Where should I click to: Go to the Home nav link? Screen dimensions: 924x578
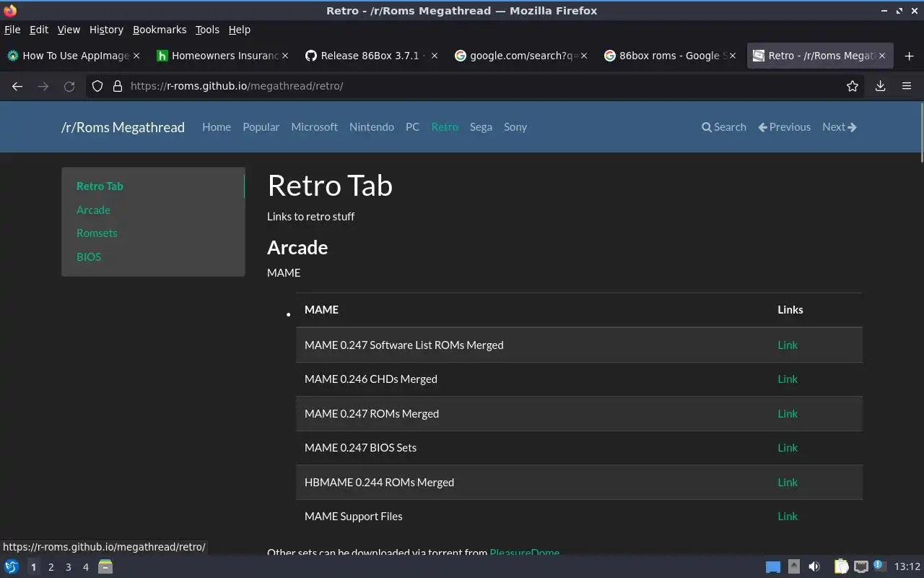coord(217,127)
